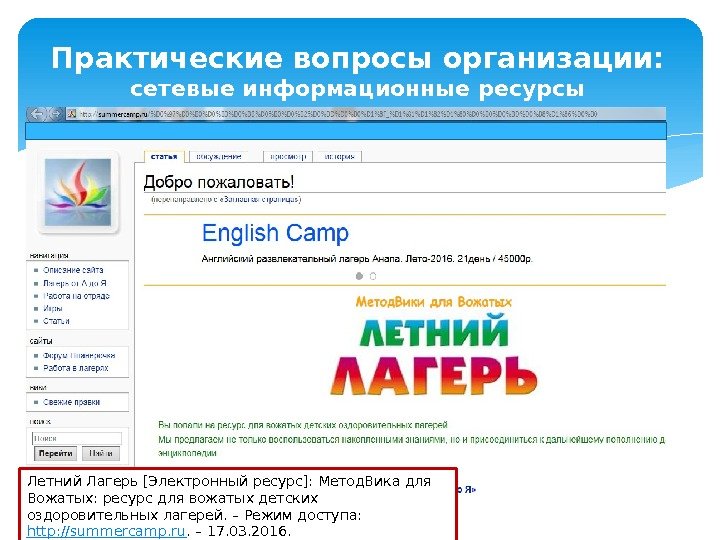
Task: Open the 'история' tab
Action: [339, 157]
